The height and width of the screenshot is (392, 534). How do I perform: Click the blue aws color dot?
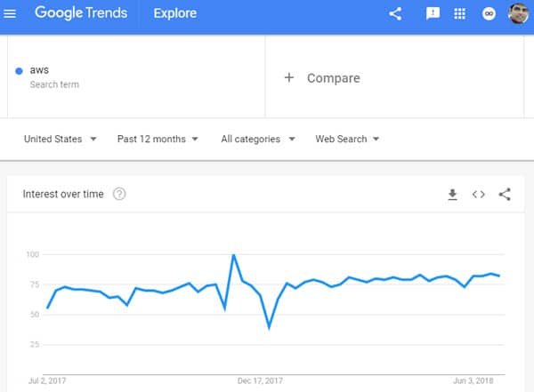point(19,71)
